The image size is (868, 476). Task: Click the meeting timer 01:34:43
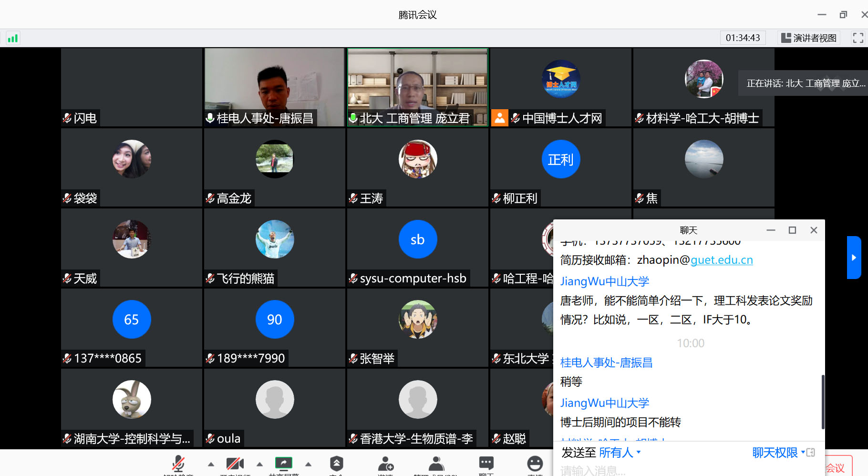click(743, 38)
